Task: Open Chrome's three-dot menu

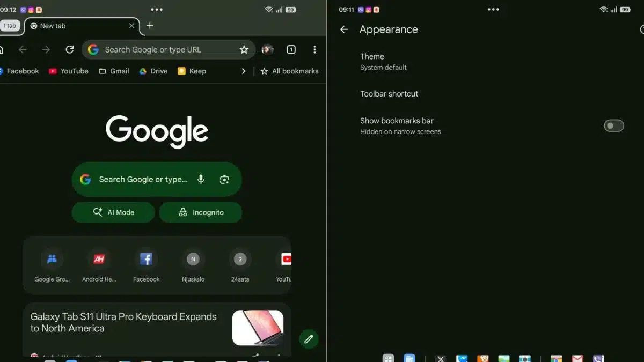Action: click(x=315, y=49)
